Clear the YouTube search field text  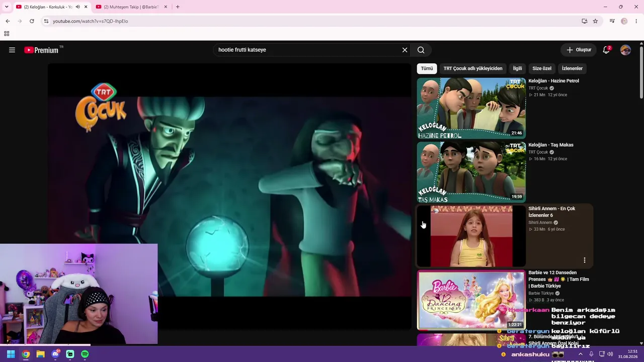(x=405, y=50)
